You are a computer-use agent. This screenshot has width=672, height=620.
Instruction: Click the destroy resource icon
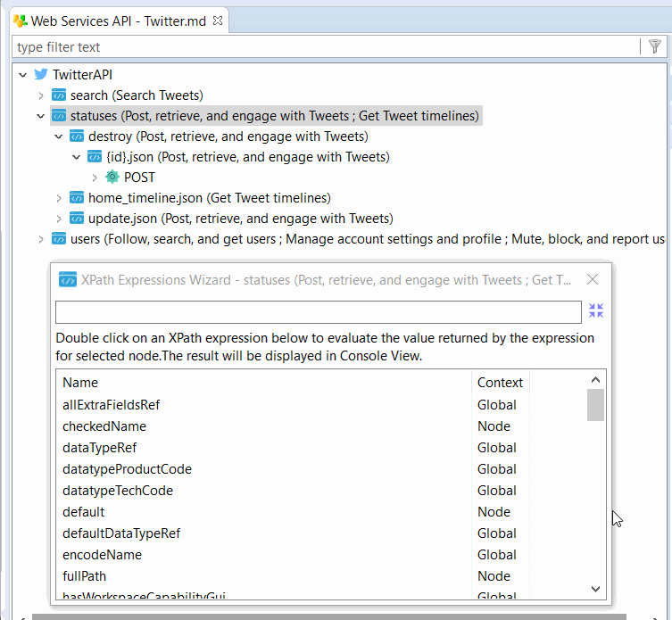click(77, 136)
